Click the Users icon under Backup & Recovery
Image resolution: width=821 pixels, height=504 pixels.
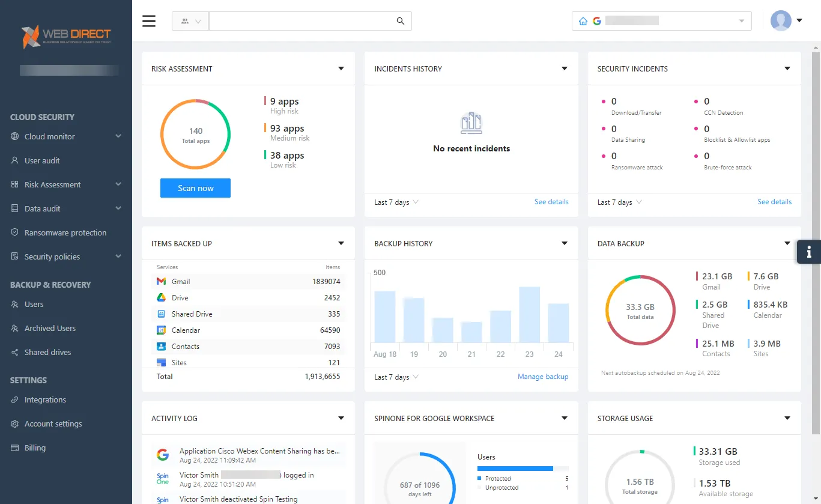(15, 304)
